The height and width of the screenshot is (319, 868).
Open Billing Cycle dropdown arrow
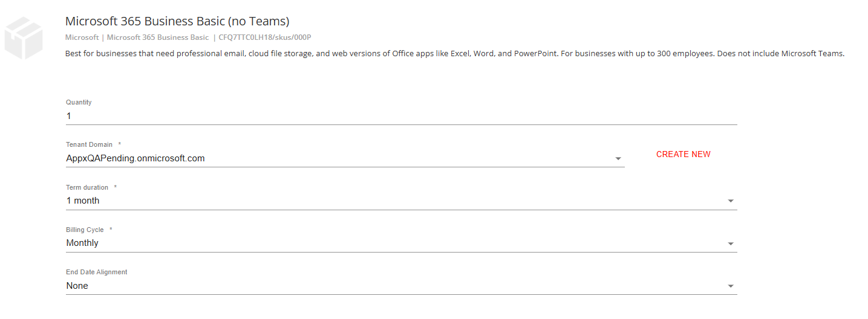(x=731, y=243)
